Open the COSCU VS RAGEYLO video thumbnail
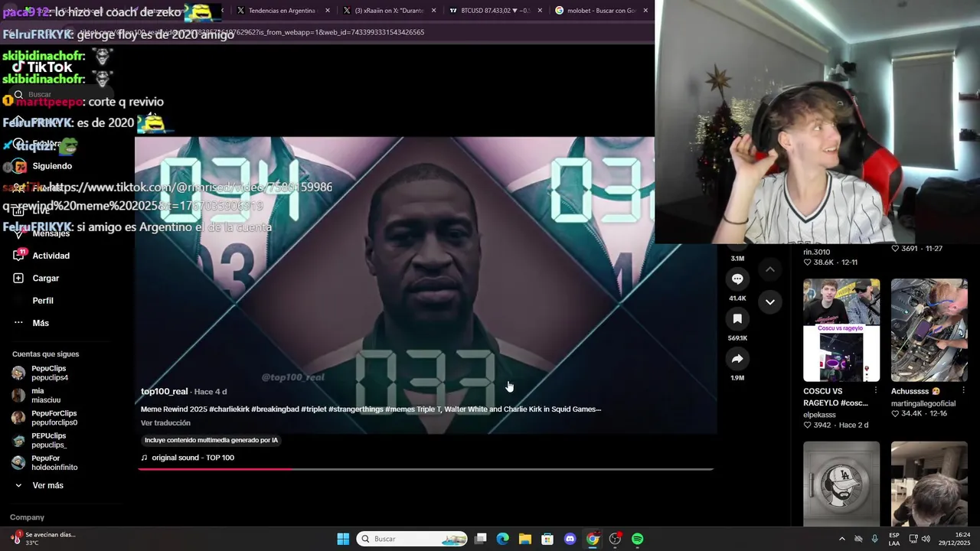The width and height of the screenshot is (980, 551). click(x=841, y=330)
